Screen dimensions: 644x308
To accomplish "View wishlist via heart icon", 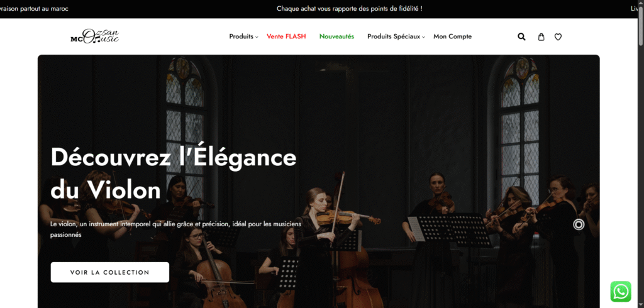I will point(558,36).
